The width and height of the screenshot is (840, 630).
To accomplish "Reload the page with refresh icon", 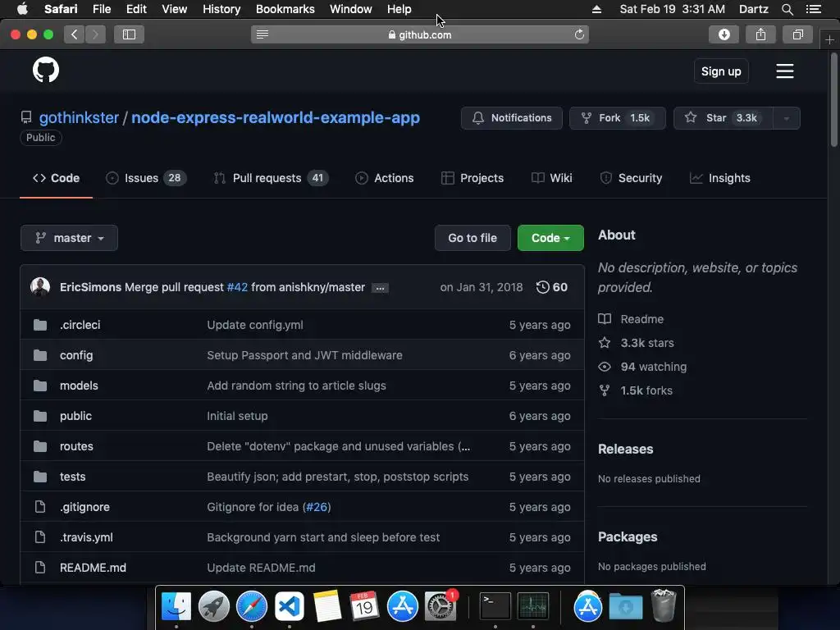I will tap(579, 34).
